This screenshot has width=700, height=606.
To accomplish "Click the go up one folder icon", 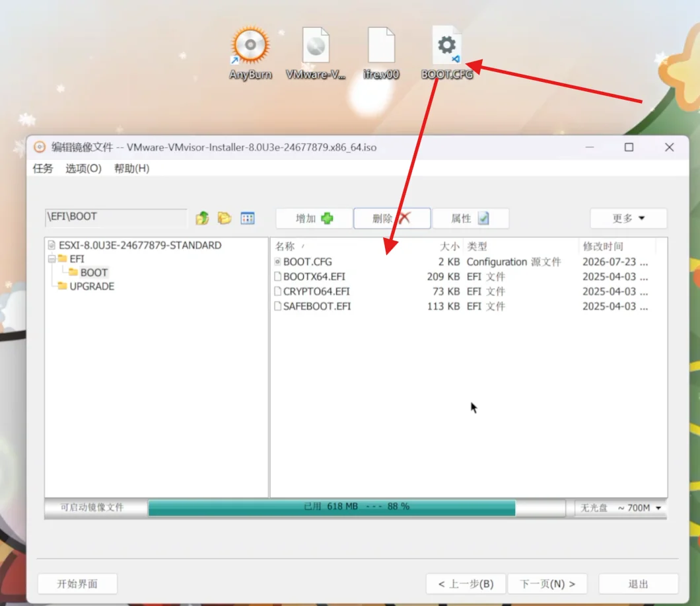I will pyautogui.click(x=202, y=218).
